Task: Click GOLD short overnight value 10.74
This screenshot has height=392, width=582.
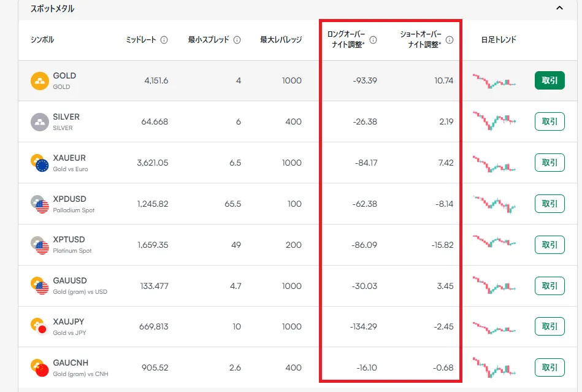Action: click(x=444, y=80)
